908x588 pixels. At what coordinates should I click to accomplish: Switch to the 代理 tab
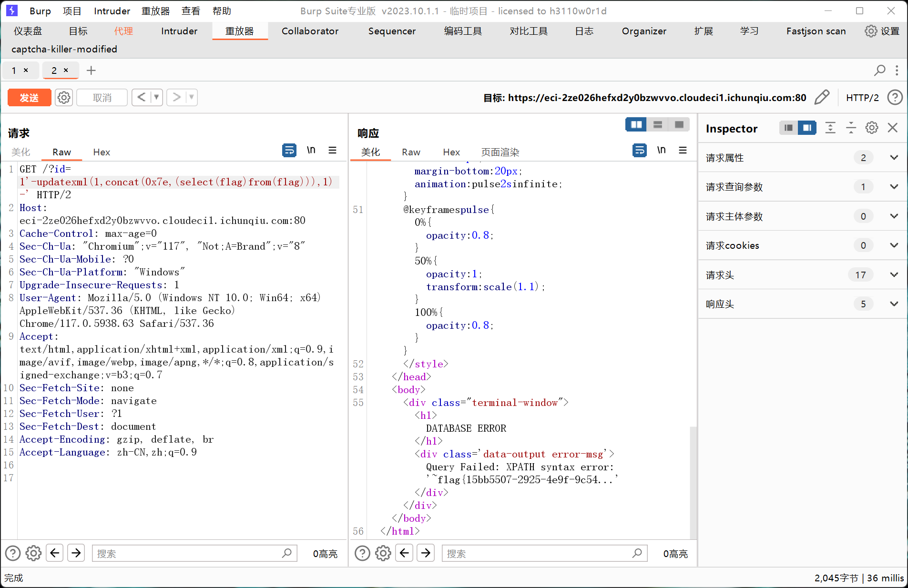click(x=123, y=31)
